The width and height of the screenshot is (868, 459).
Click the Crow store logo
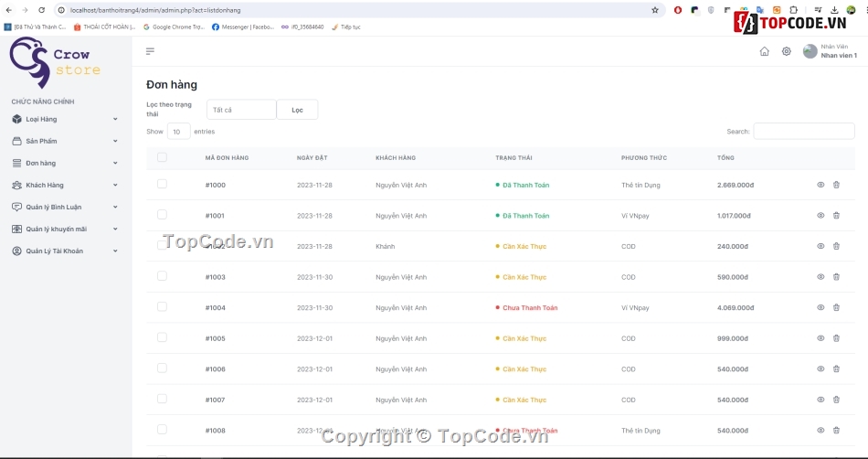tap(55, 62)
